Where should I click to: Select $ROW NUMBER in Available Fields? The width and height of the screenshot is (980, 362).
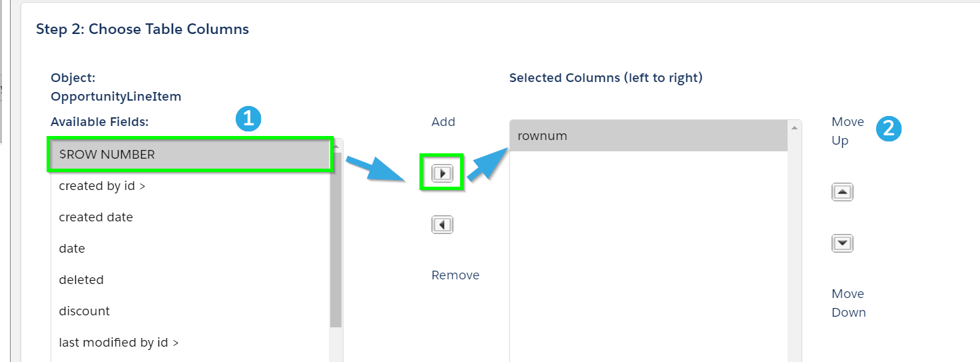pyautogui.click(x=190, y=155)
